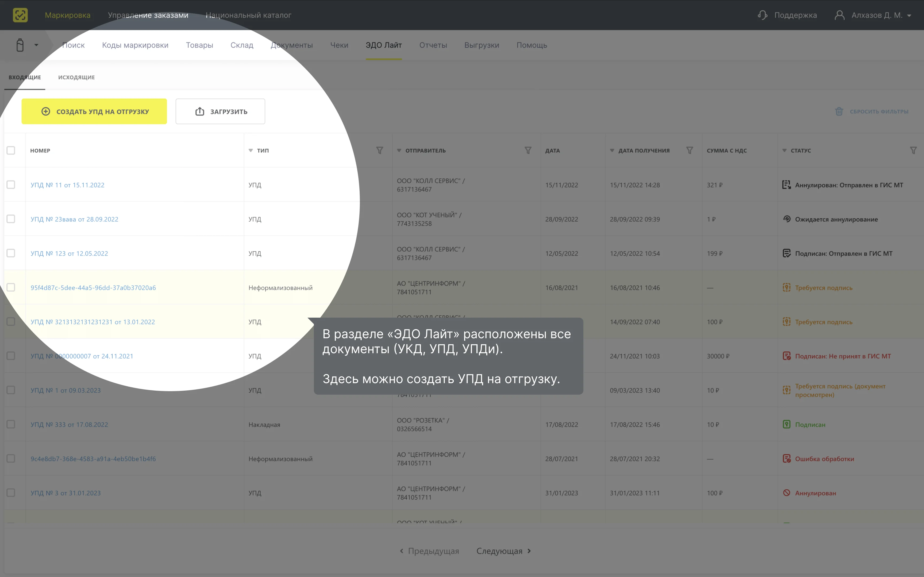Screen dimensions: 924x577
Task: Open the Поиск tab
Action: coord(73,45)
